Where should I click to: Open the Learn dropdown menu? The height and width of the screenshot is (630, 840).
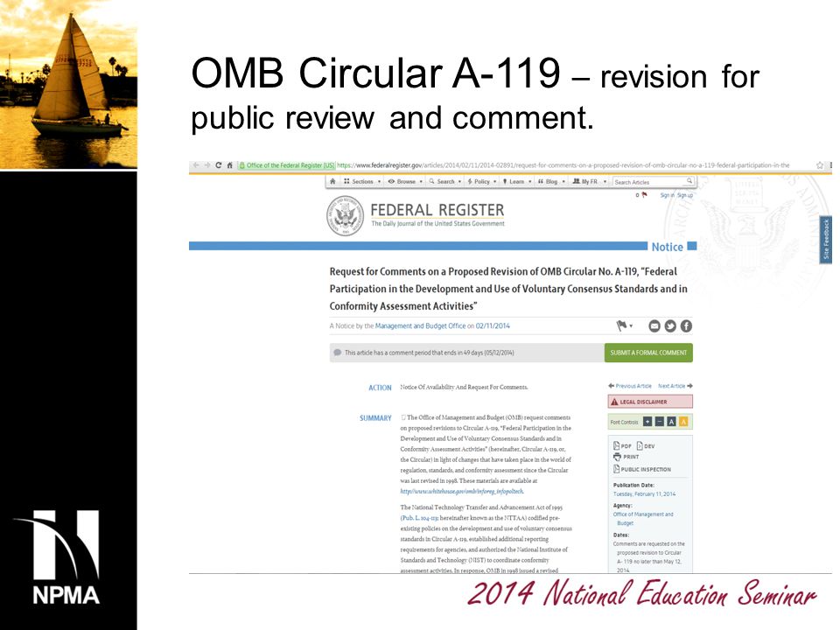516,182
